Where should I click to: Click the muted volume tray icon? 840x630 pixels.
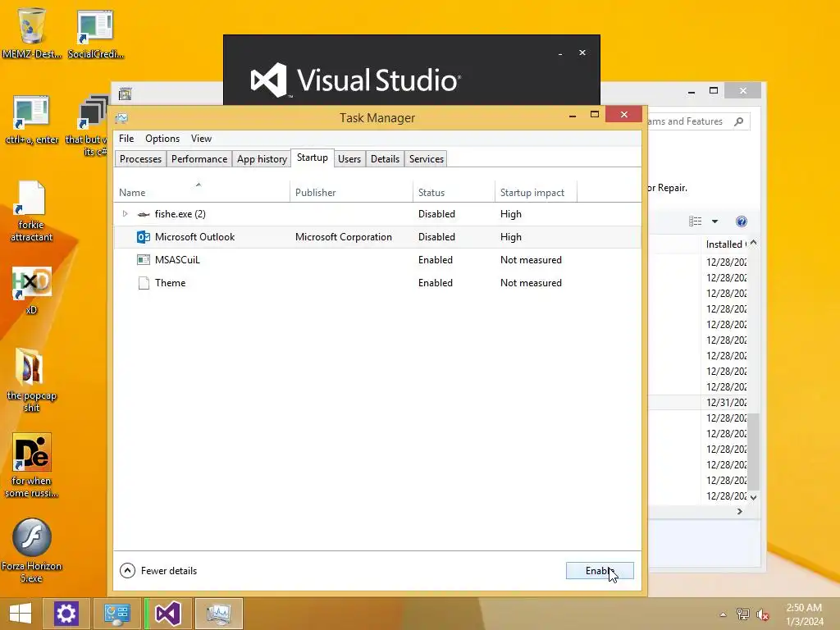click(763, 614)
